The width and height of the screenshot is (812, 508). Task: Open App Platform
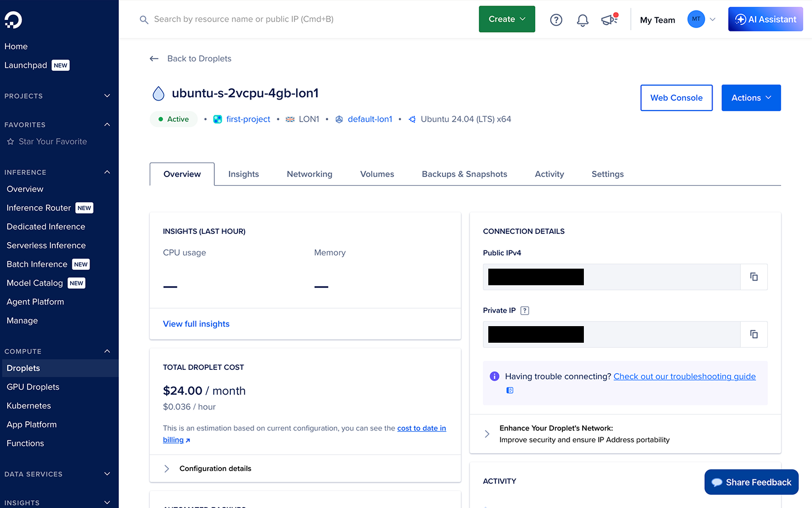click(x=31, y=425)
